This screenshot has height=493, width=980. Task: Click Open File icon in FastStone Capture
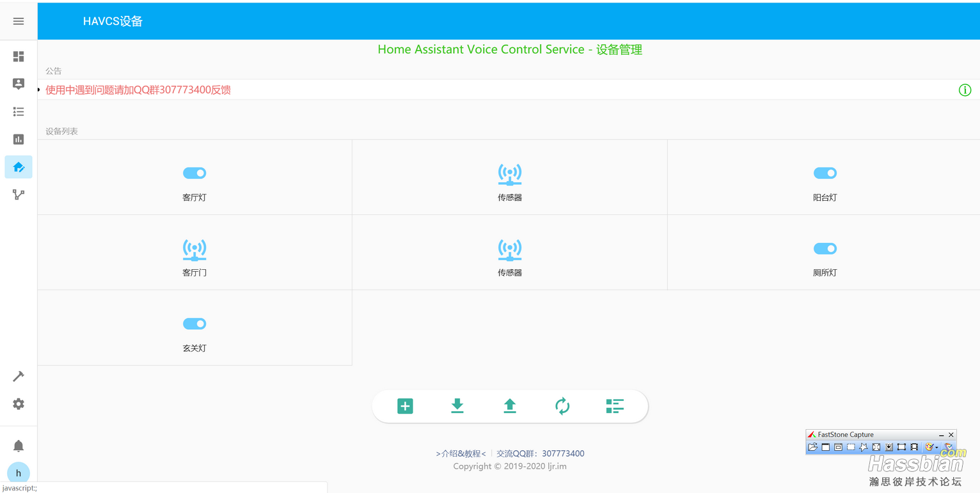pos(812,447)
